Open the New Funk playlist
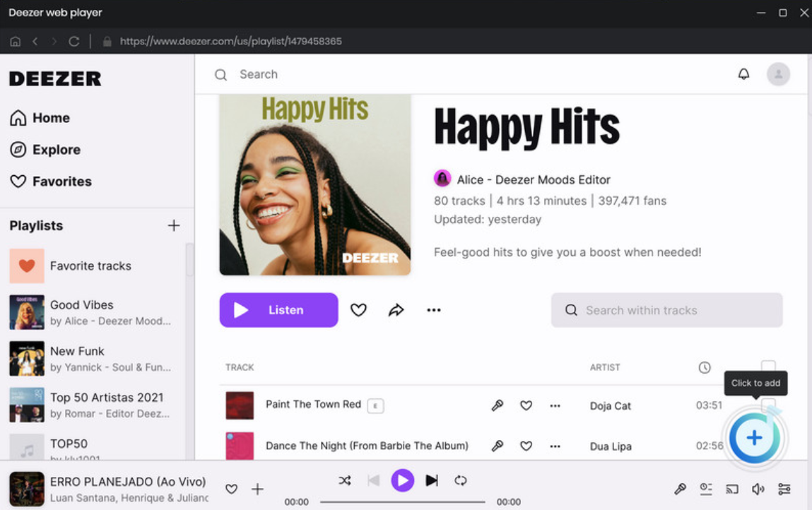The width and height of the screenshot is (812, 510). (90, 358)
